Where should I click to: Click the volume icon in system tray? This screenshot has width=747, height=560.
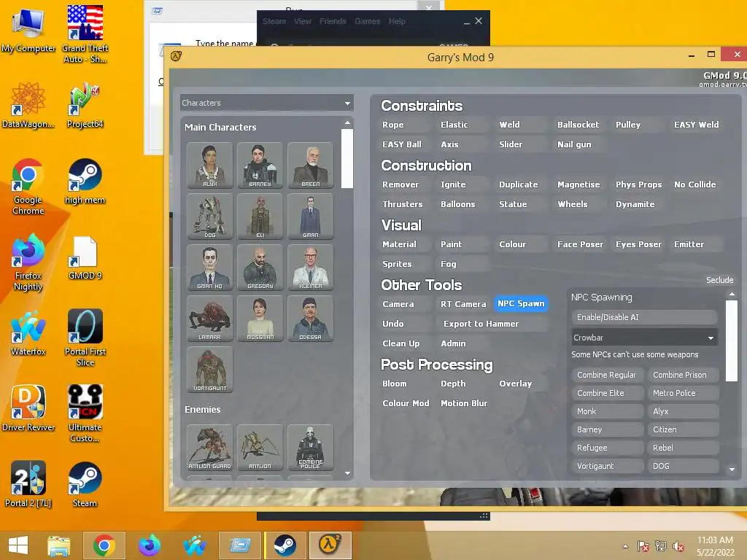678,546
